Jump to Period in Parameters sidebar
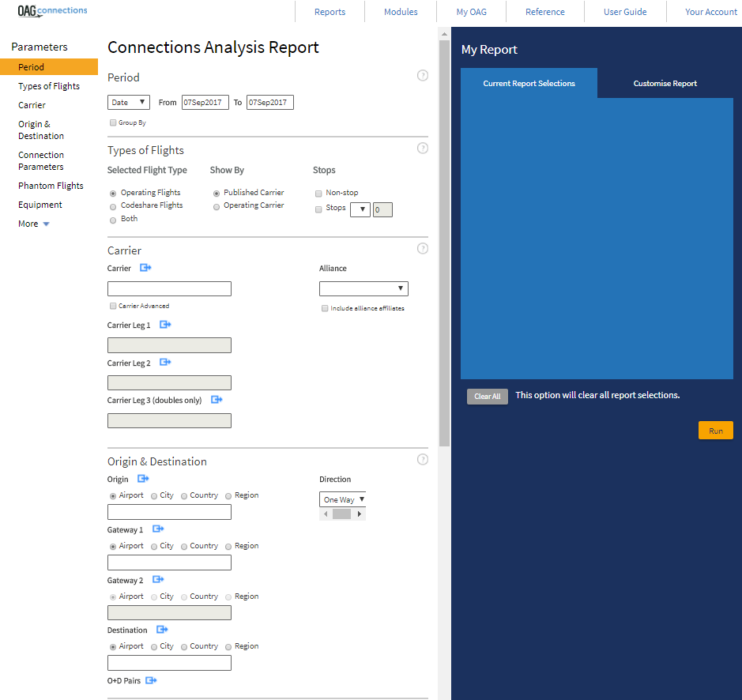Viewport: 742px width, 700px height. [49, 66]
